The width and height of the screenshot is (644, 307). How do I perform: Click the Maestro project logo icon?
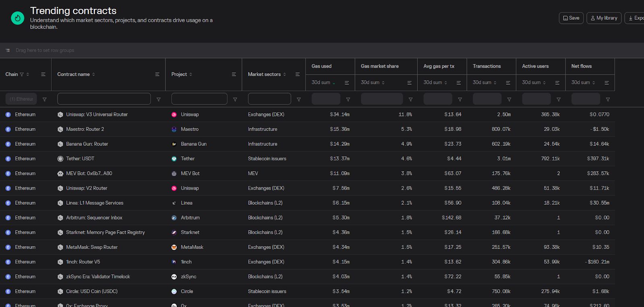tap(174, 129)
